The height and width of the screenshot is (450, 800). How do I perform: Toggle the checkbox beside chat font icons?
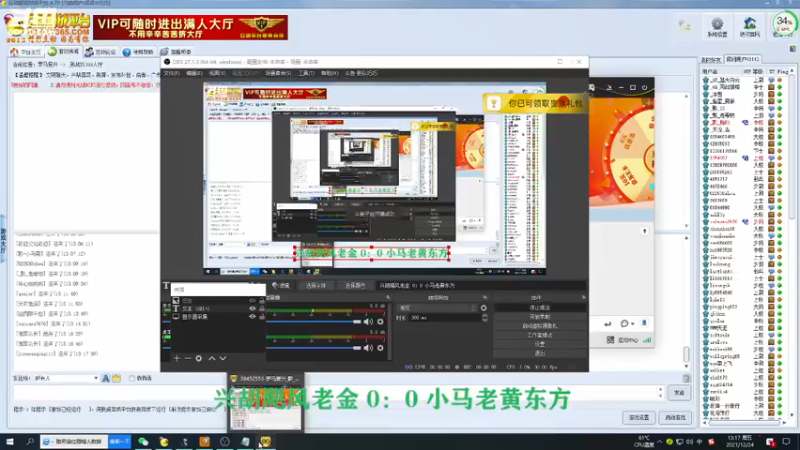132,379
